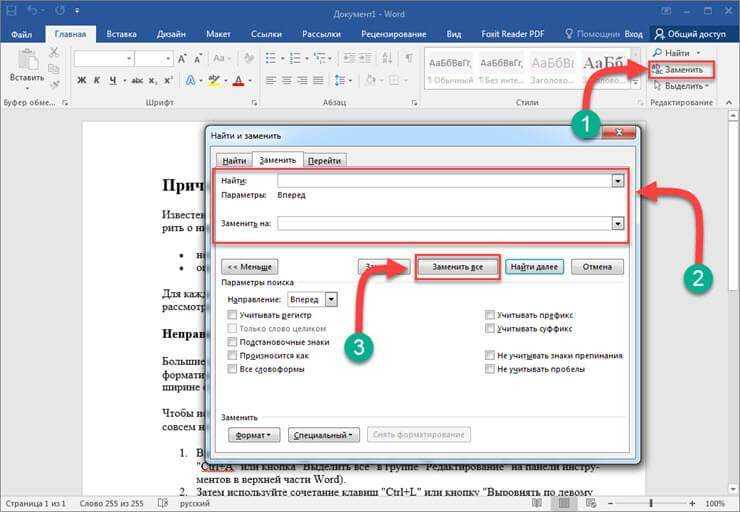Check the Учитывать суффикс box
Screen dimensions: 740x512
click(490, 328)
